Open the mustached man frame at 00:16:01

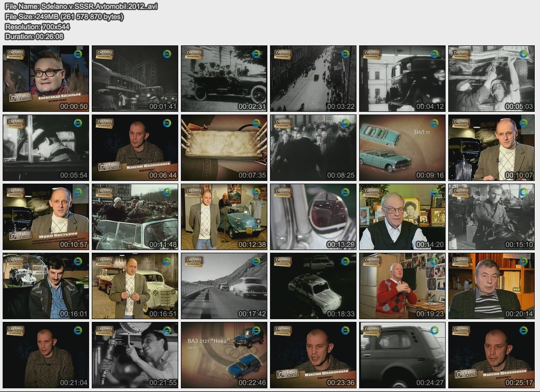tap(45, 286)
